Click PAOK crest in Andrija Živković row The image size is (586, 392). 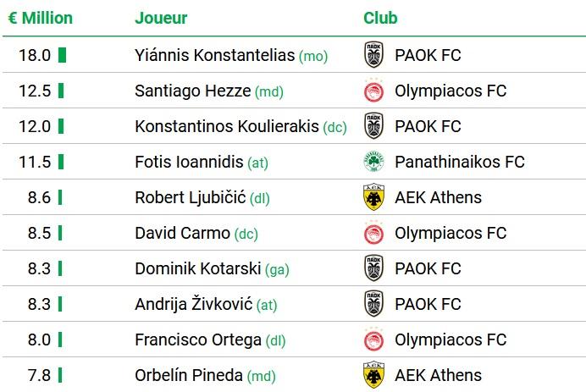[373, 303]
